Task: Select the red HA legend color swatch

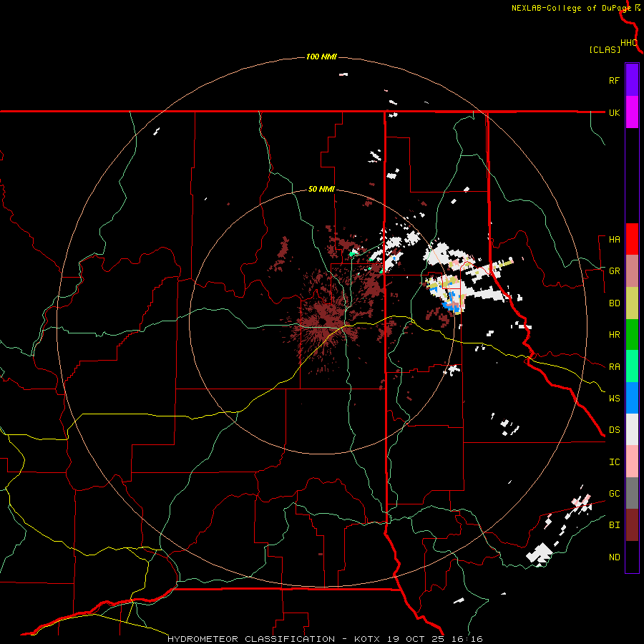Action: (x=632, y=239)
